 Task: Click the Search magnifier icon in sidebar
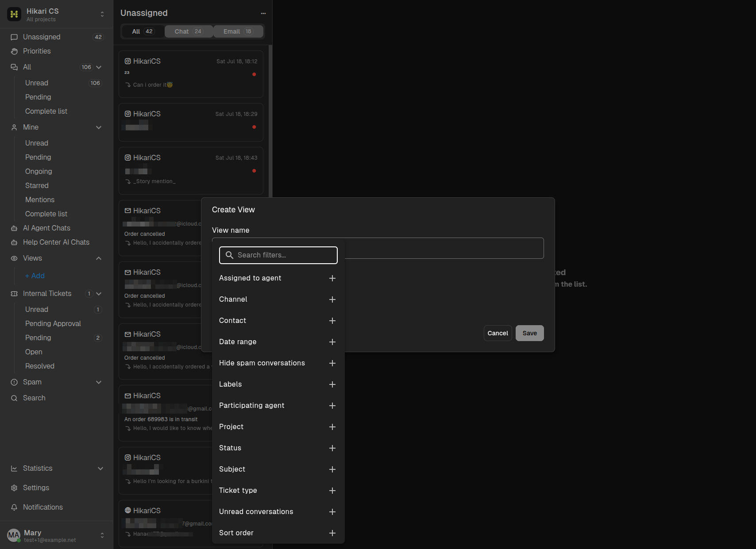[x=14, y=398]
